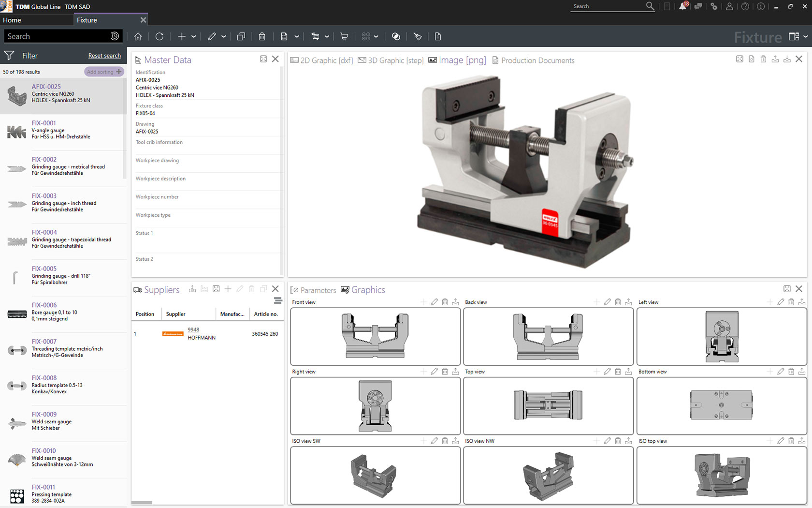Click the broom clean-up icon
The height and width of the screenshot is (508, 812).
tap(418, 36)
